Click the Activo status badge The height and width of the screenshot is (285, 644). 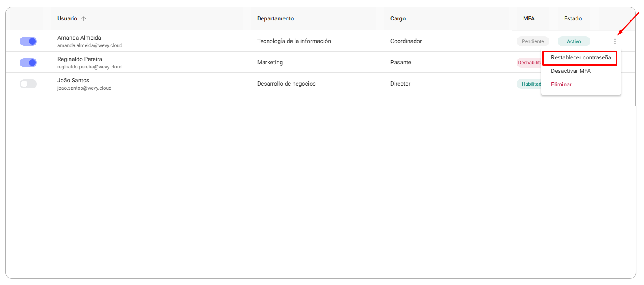[574, 41]
